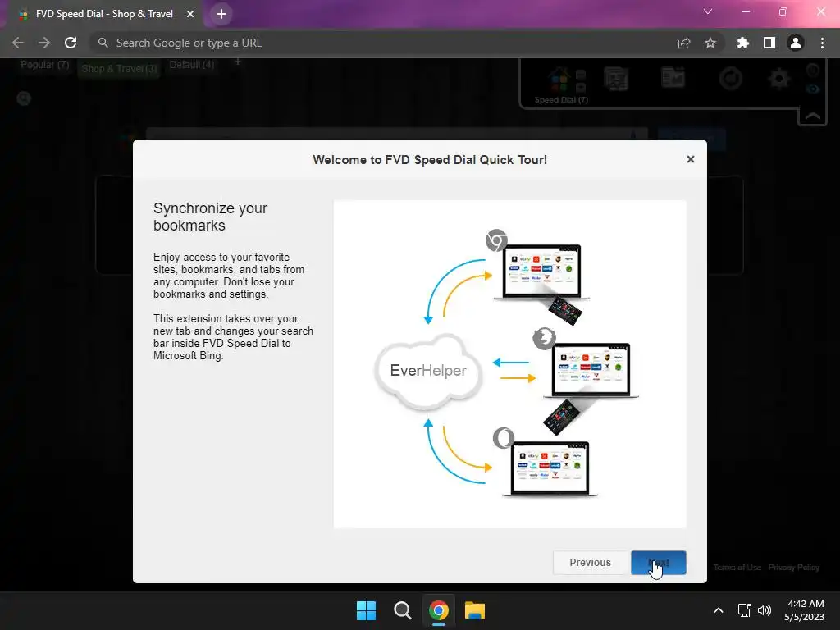
Task: Open the tab search chevron
Action: coord(708,11)
